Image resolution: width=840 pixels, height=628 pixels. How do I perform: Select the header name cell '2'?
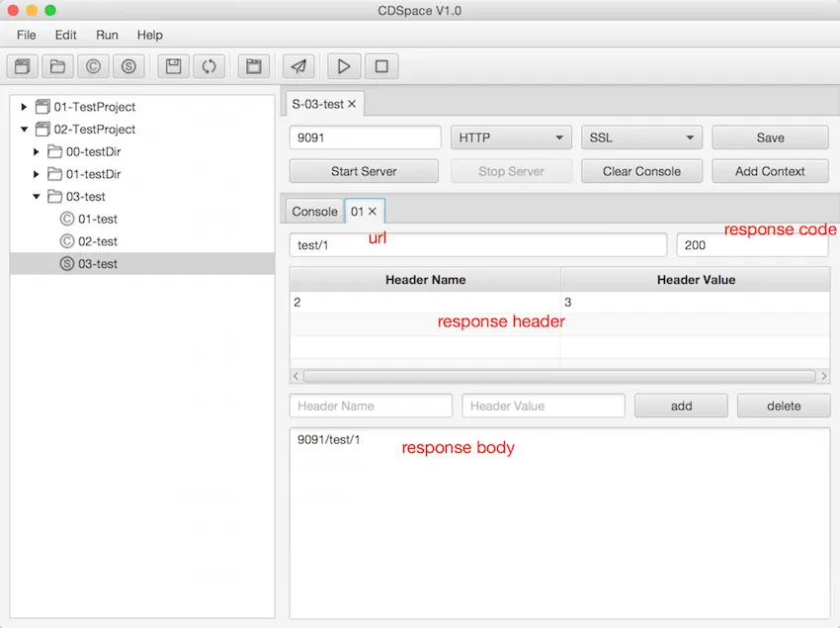coord(425,303)
